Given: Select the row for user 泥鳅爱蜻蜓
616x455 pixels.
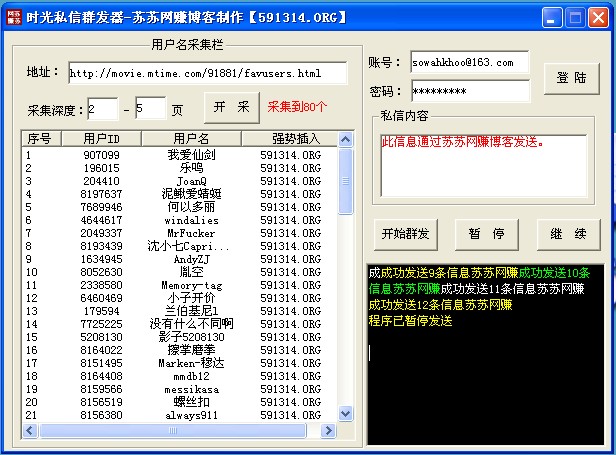Looking at the screenshot, I should tap(180, 194).
